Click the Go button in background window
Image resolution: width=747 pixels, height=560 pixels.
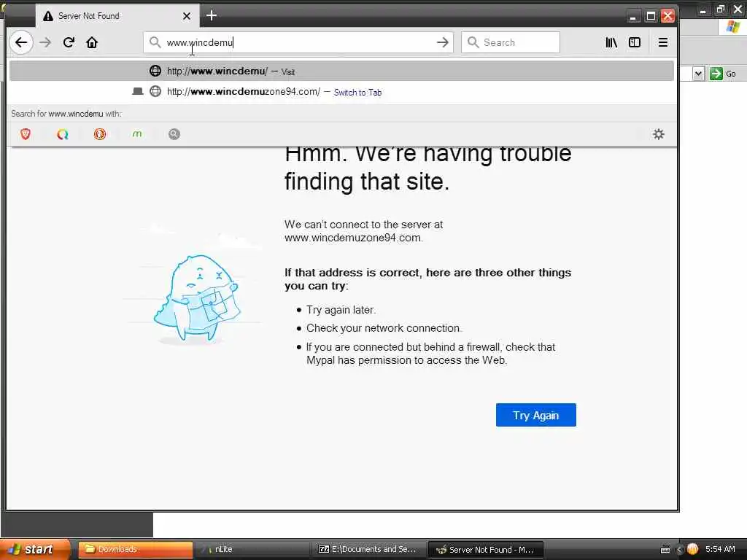(723, 74)
